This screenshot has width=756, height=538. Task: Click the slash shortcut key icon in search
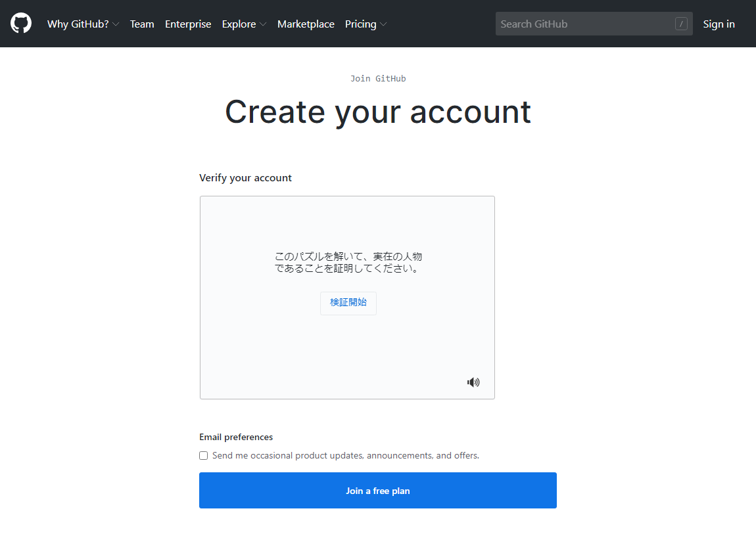[x=681, y=24]
